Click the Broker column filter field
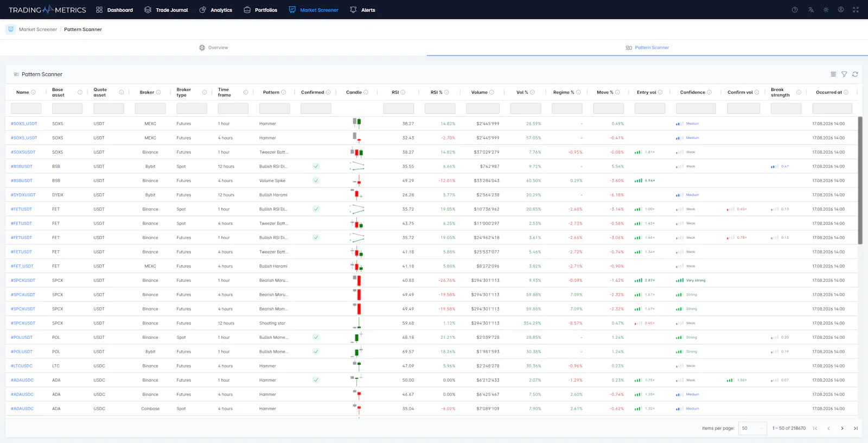The image size is (868, 443). 150,109
